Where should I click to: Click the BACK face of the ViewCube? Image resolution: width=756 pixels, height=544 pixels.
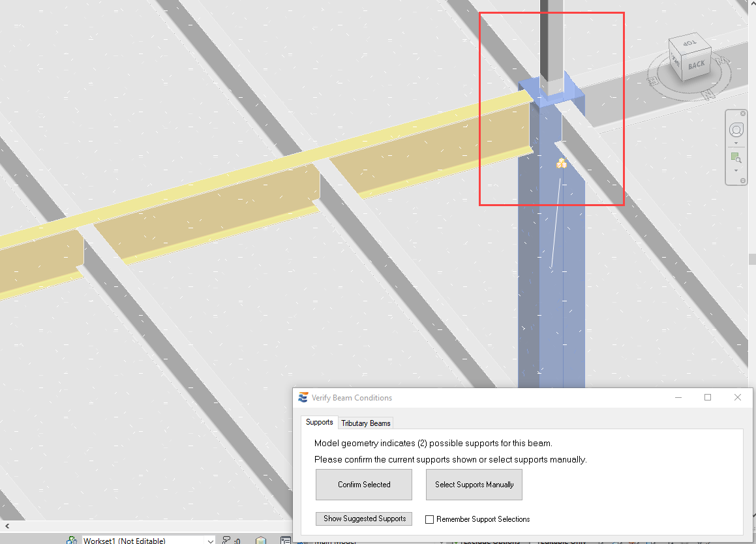(x=695, y=65)
